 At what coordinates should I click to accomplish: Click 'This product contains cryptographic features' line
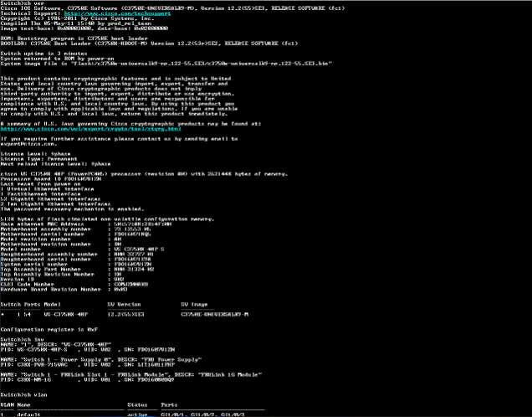[115, 79]
